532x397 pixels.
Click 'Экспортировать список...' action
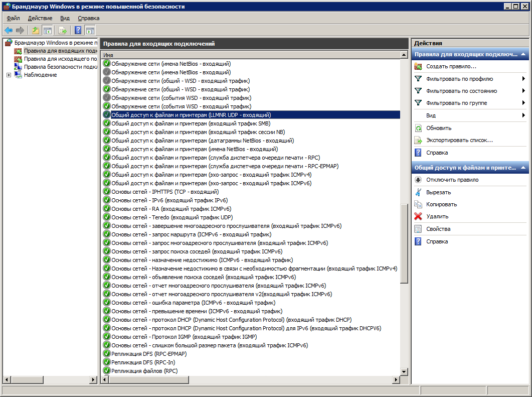[x=459, y=140]
